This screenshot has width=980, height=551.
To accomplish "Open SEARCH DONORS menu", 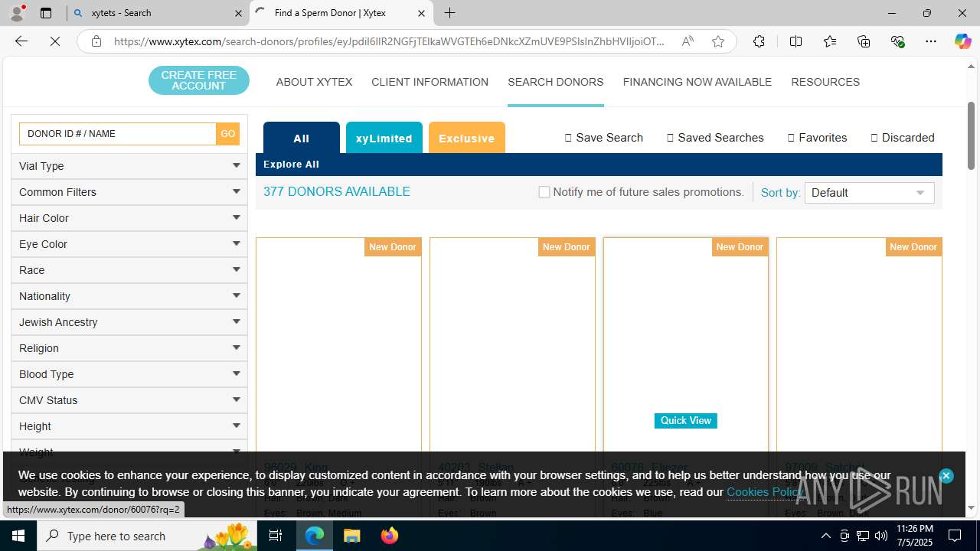I will point(555,82).
